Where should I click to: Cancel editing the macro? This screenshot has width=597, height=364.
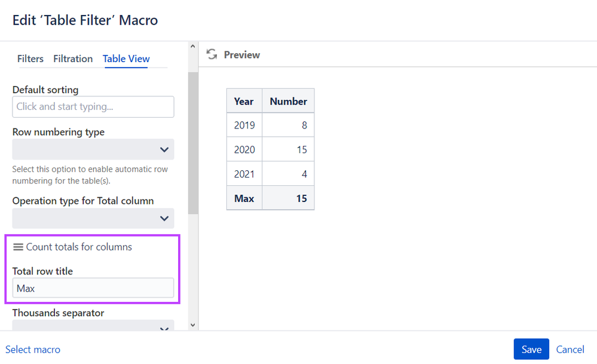(570, 350)
